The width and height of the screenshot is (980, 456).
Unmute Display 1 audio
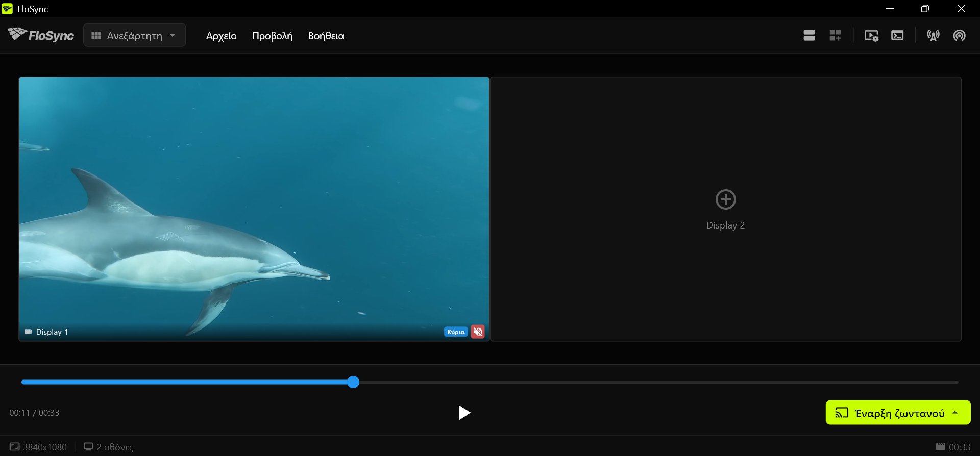[x=478, y=332]
